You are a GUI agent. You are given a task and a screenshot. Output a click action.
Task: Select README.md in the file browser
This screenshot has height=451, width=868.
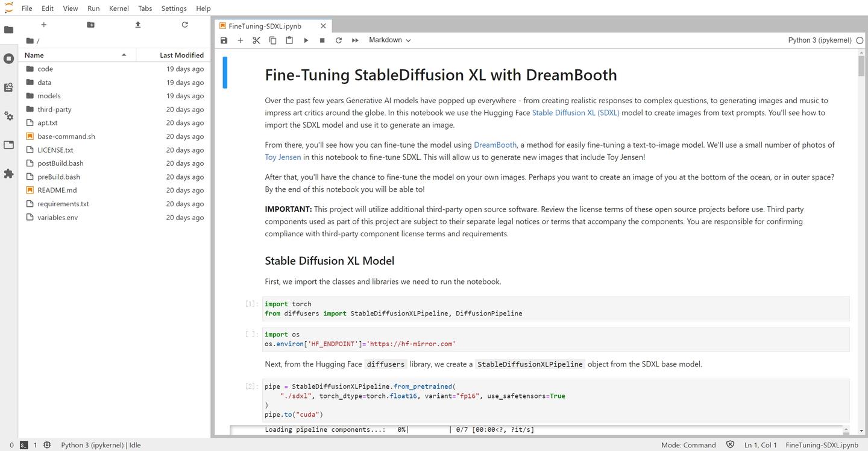[57, 190]
